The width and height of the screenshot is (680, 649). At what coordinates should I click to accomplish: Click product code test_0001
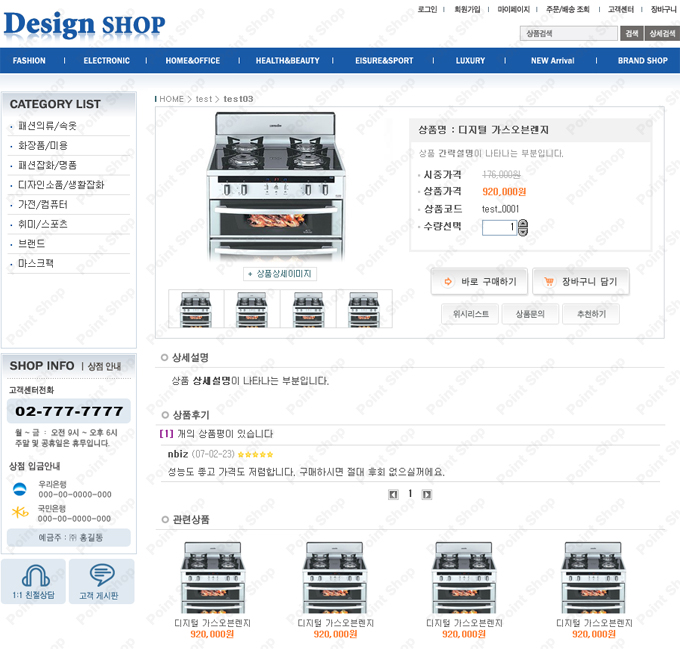(x=500, y=209)
